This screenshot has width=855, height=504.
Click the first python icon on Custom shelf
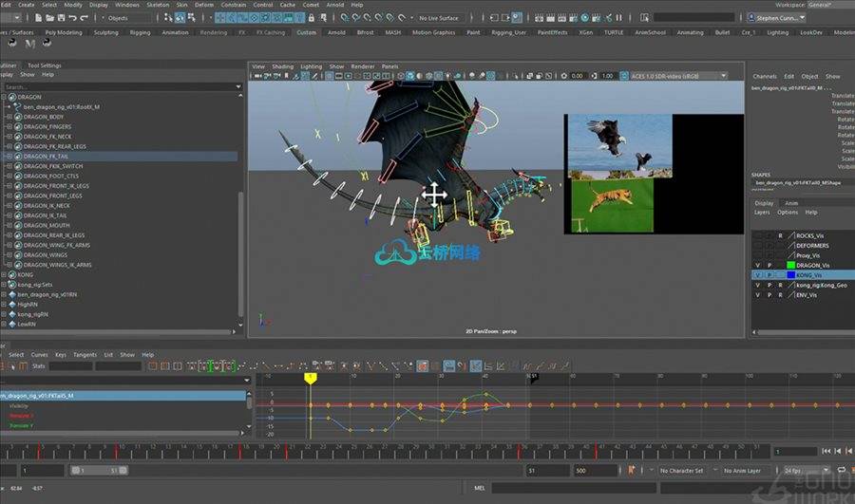pos(12,43)
